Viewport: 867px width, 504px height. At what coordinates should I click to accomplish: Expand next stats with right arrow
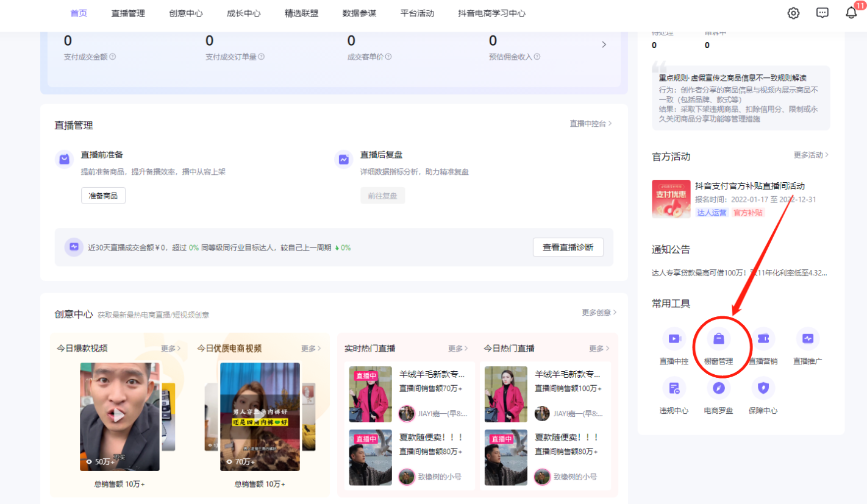coord(604,44)
